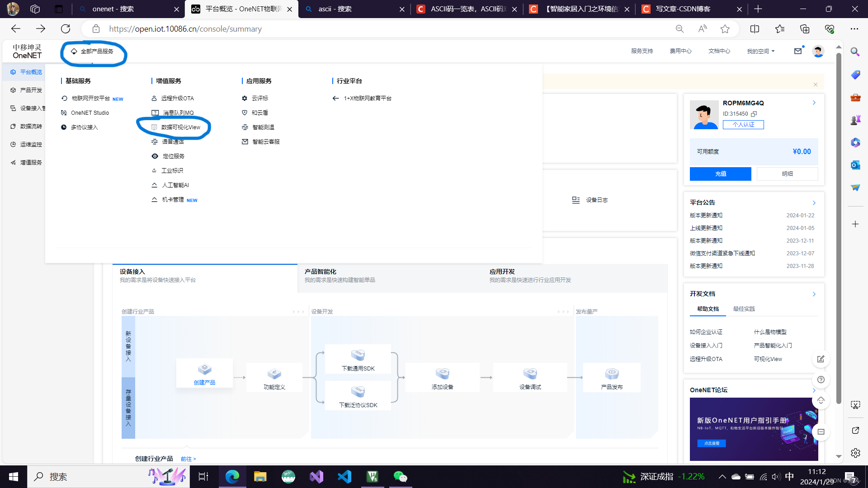868x488 pixels.
Task: Select 数据流转 in sidebar
Action: tap(26, 127)
